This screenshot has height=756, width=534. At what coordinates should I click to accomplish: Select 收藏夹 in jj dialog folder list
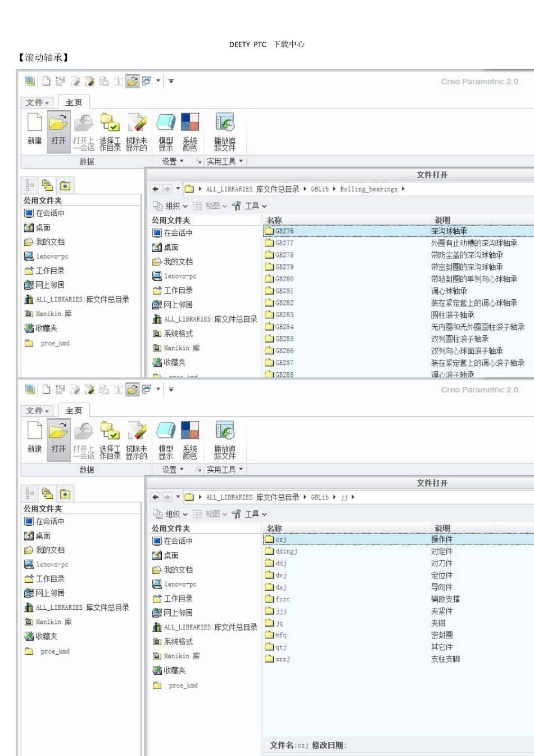(169, 670)
